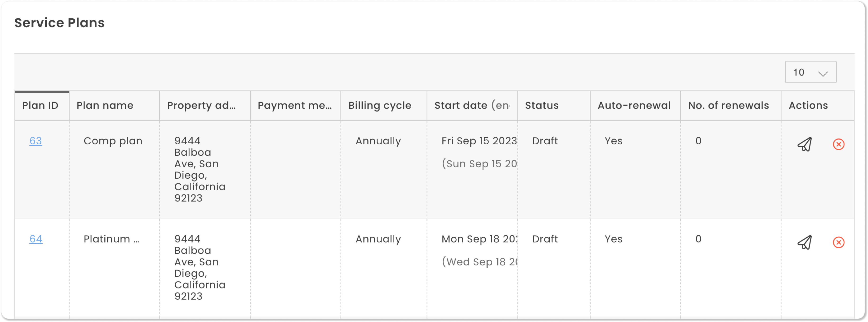This screenshot has height=322, width=868.
Task: Expand page size selector chevron arrow
Action: pyautogui.click(x=823, y=74)
